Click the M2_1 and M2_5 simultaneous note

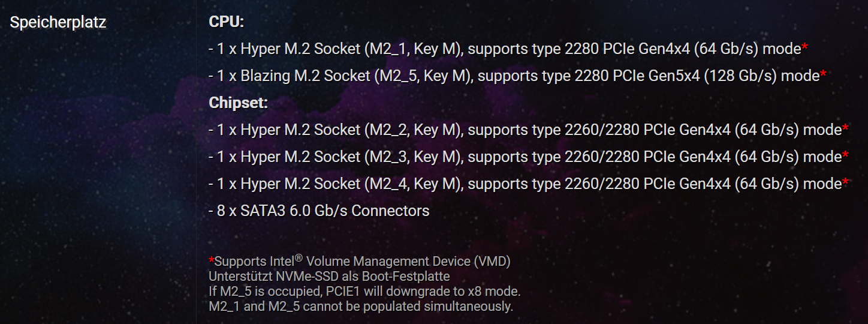361,307
